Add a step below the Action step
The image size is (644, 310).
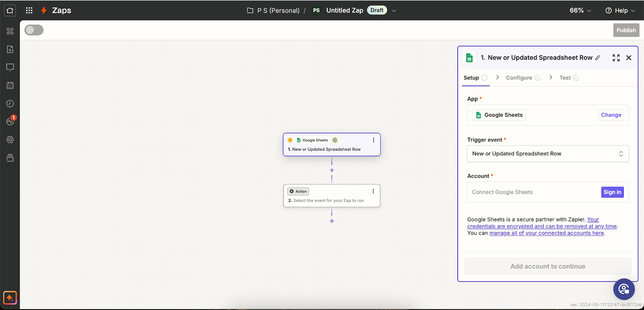click(x=332, y=221)
